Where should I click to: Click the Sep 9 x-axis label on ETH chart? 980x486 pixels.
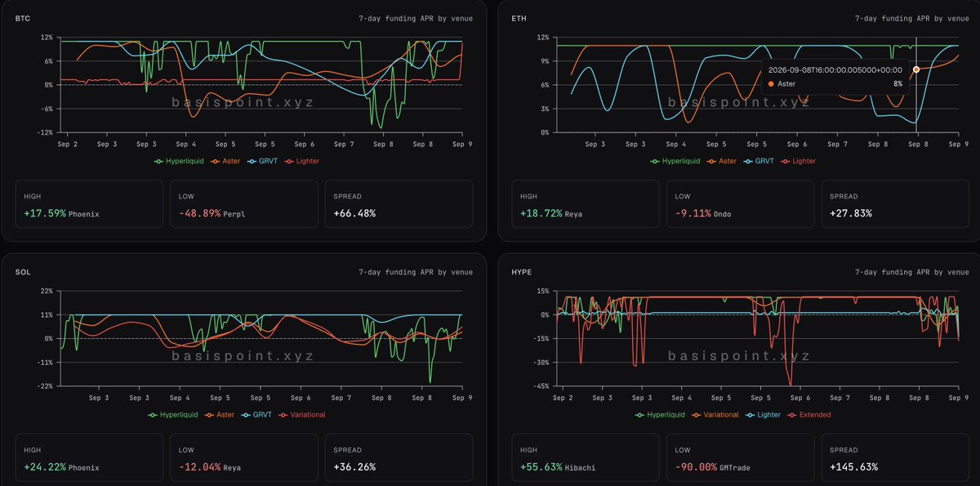pos(959,144)
